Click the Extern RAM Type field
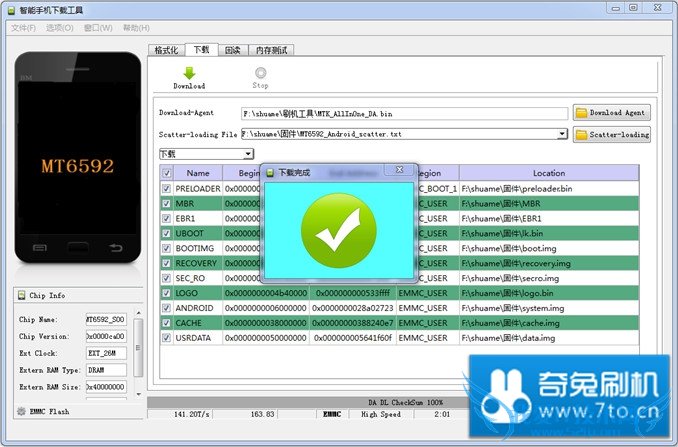The image size is (678, 447). tap(106, 370)
